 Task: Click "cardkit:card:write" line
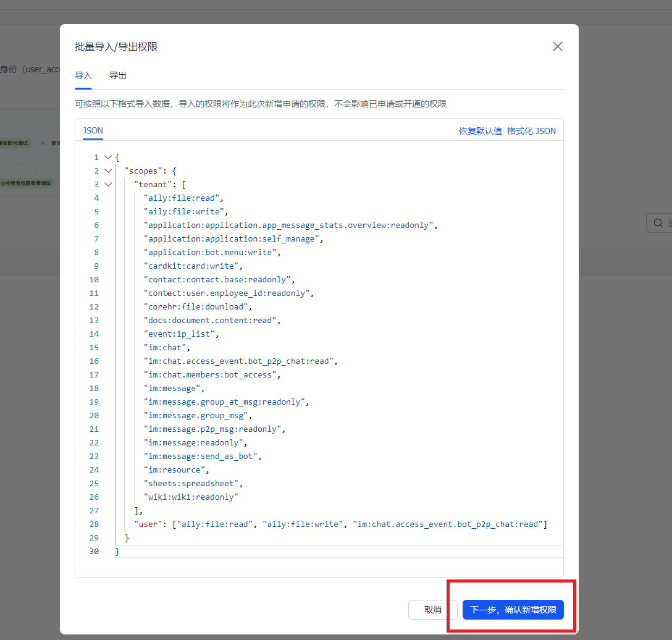pos(193,266)
